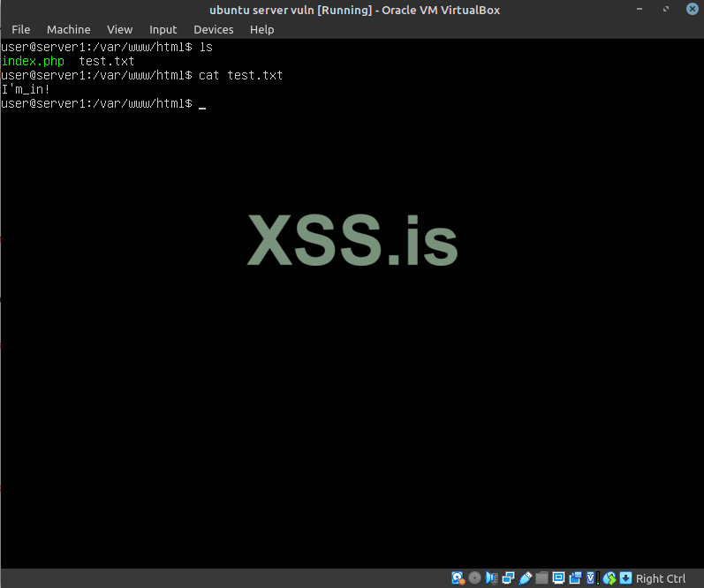Click the optical drive status icon
This screenshot has height=588, width=704.
pos(474,578)
